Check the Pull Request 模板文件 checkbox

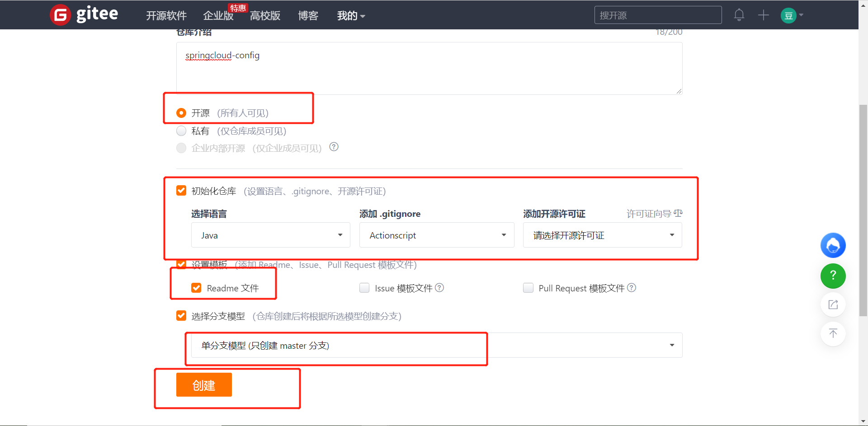point(528,288)
